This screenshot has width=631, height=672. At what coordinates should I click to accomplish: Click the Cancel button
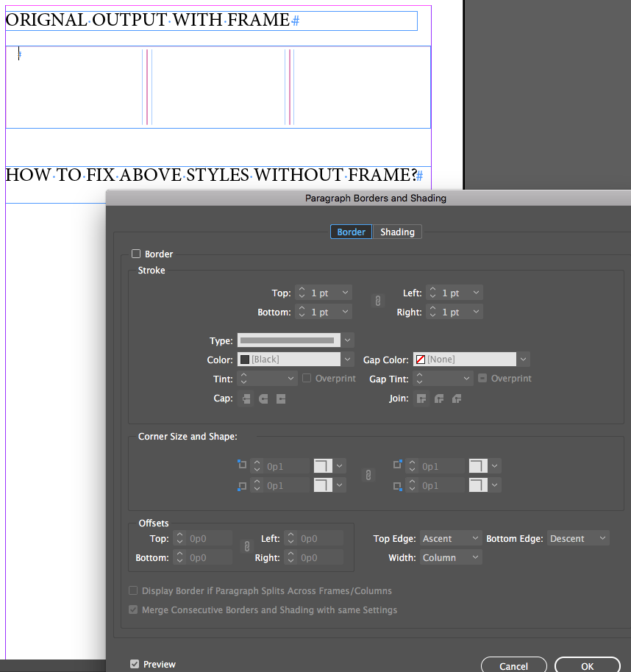(513, 665)
